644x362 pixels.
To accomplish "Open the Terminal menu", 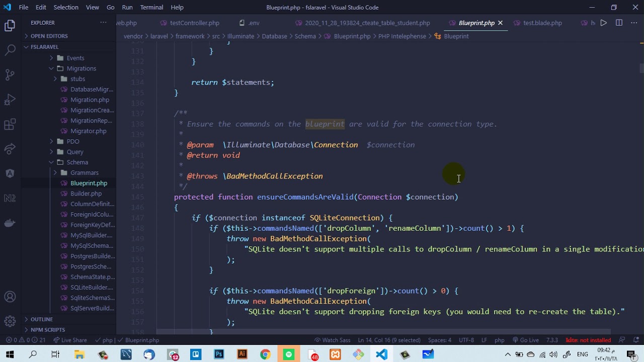I will tap(151, 7).
